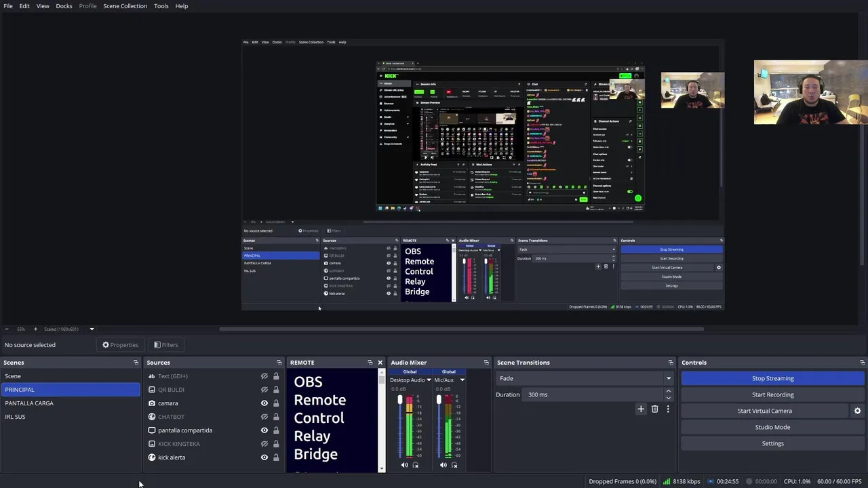Float the Scene Transitions dock
Viewport: 868px width, 488px height.
click(x=671, y=363)
